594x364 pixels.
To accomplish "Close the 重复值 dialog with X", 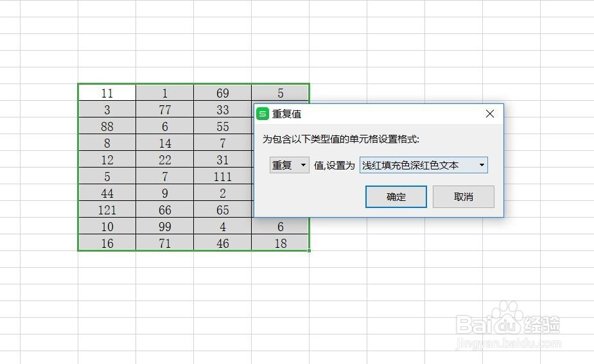I will click(x=489, y=114).
